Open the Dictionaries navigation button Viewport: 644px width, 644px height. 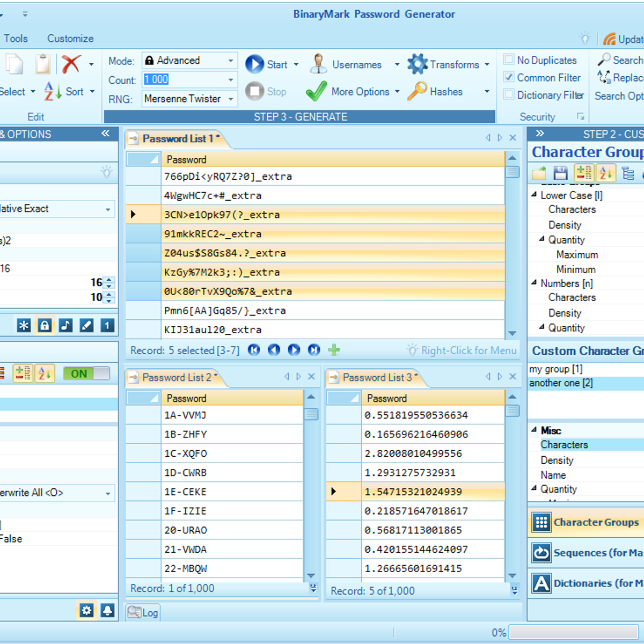[x=587, y=583]
